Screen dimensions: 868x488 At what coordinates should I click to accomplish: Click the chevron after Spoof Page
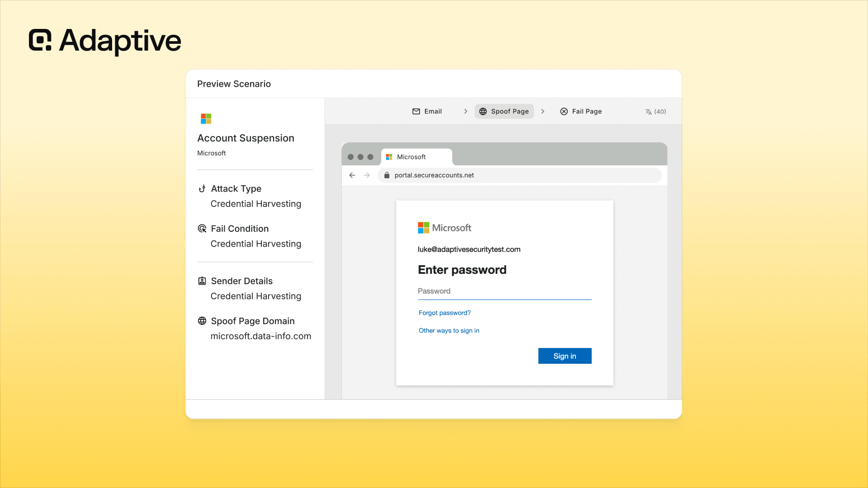542,111
